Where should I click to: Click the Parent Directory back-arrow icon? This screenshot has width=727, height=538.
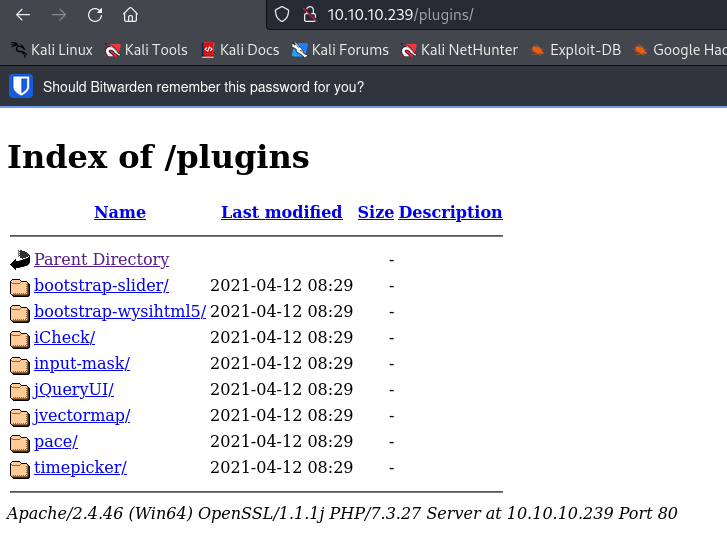[x=20, y=260]
